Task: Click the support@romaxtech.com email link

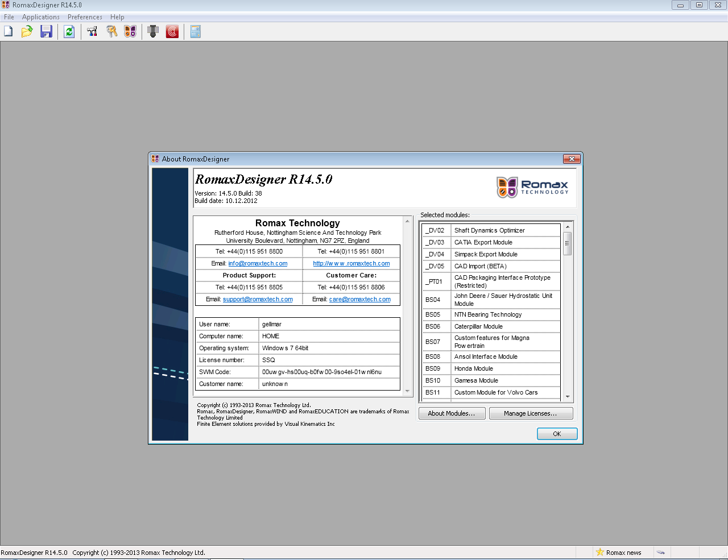Action: click(x=258, y=299)
